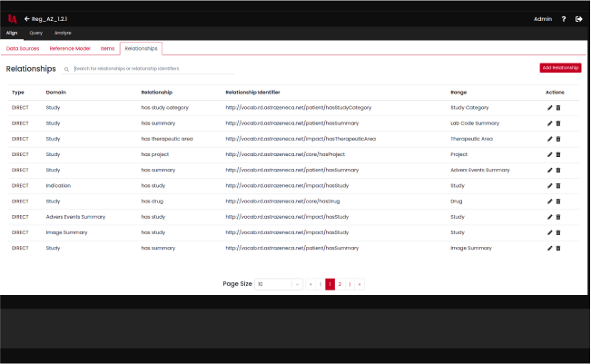Click the logout icon in top bar
The height and width of the screenshot is (364, 591).
coord(578,19)
